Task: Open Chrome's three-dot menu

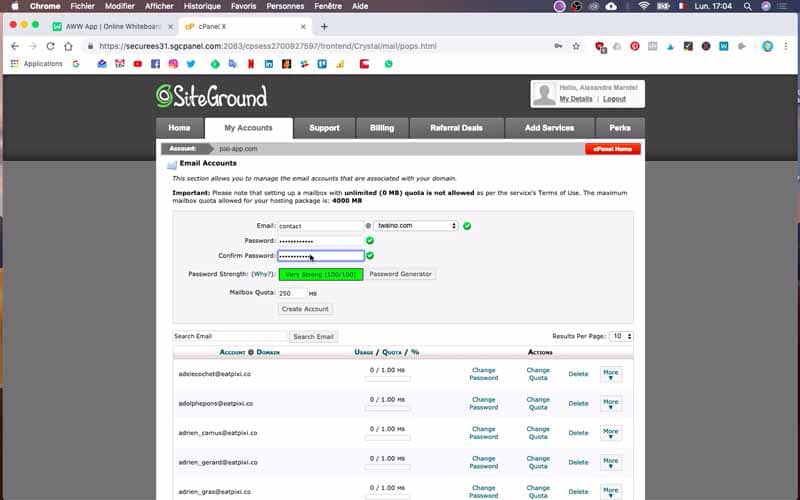Action: tap(786, 46)
